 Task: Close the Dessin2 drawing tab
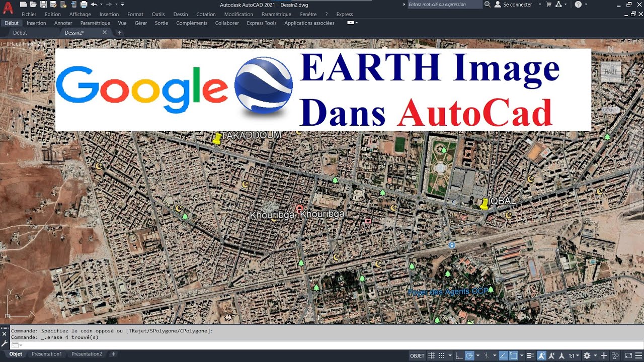click(x=105, y=32)
